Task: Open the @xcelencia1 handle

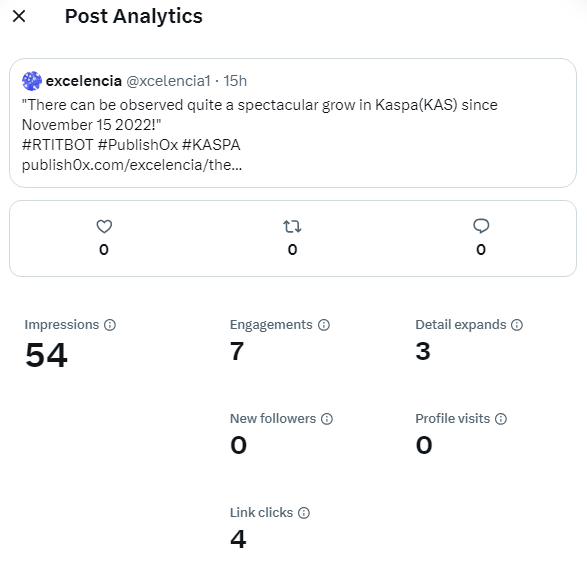Action: 168,81
